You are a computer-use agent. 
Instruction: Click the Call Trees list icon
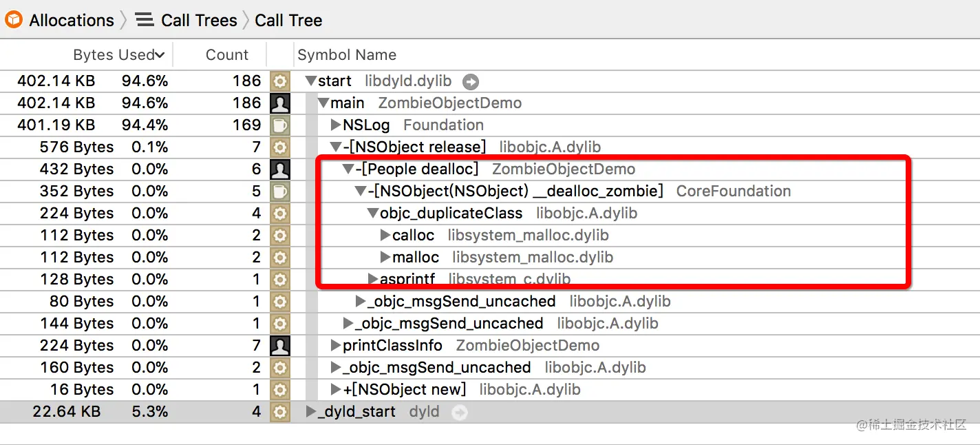coord(145,20)
